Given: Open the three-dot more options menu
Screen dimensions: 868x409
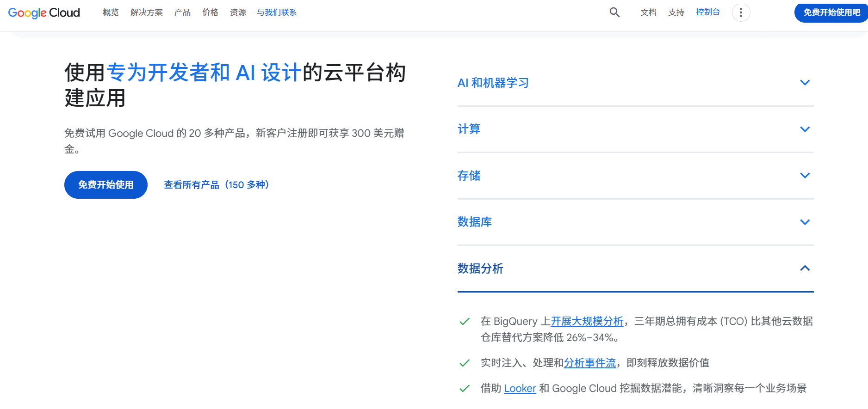Looking at the screenshot, I should tap(741, 12).
